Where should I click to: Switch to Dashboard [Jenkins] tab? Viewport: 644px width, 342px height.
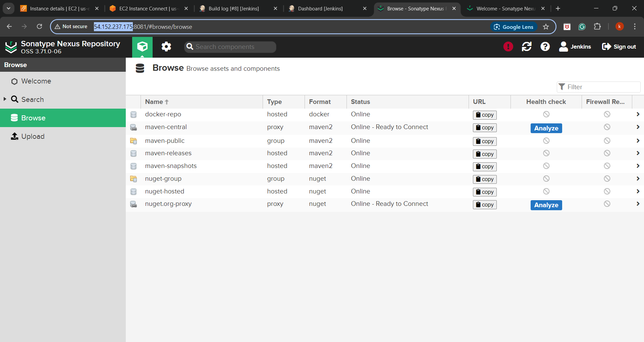[320, 9]
